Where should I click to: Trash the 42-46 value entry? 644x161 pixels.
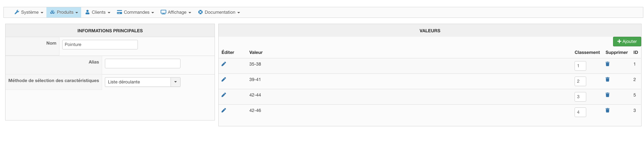pos(608,111)
